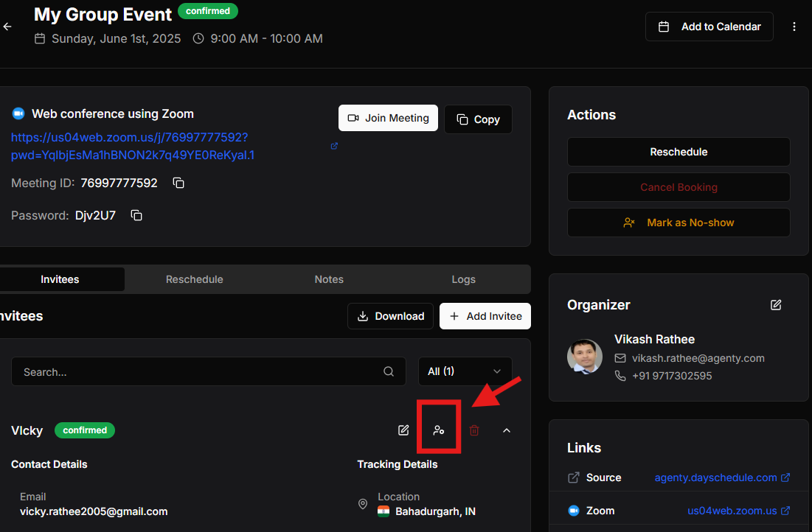Click the envelope icon beside organizer email

coord(620,358)
